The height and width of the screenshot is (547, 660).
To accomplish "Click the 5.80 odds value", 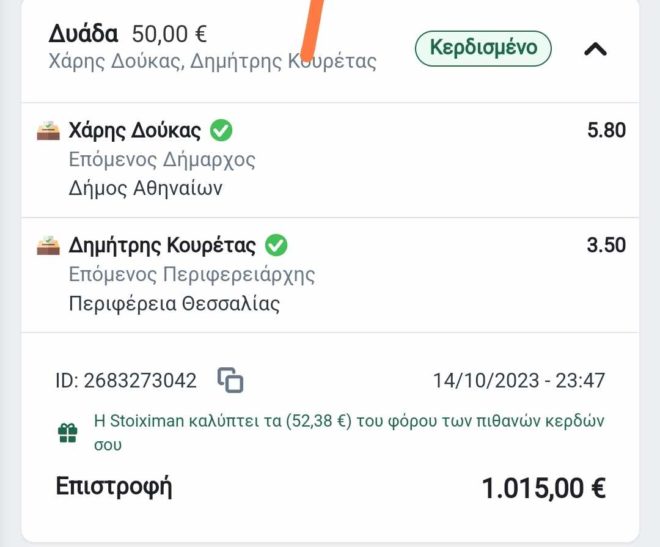I will [x=606, y=131].
